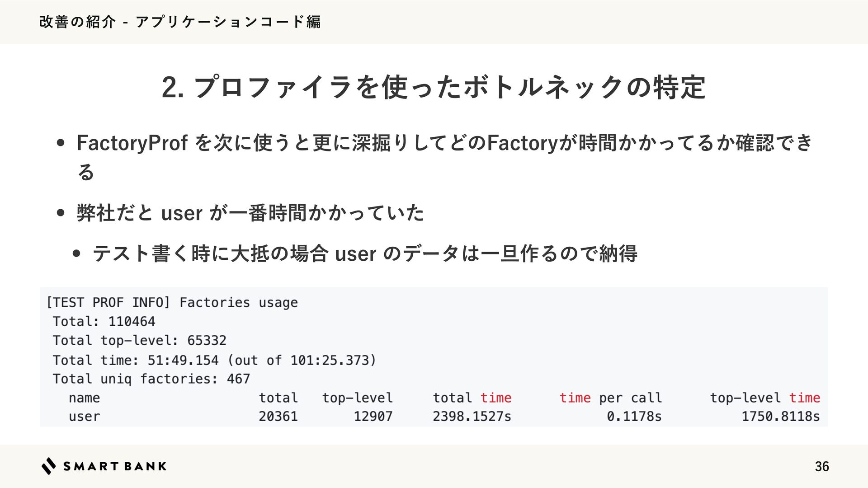Click the 'time per call' column header

pos(610,398)
